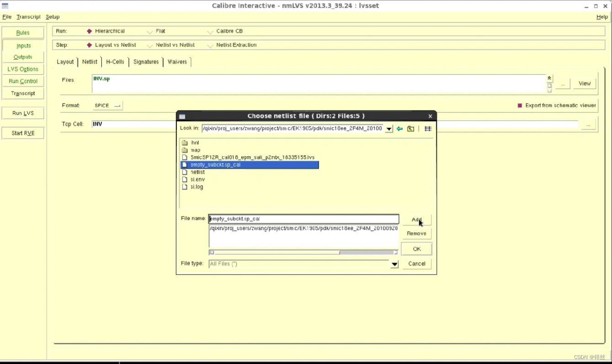Image resolution: width=612 pixels, height=364 pixels.
Task: Open LVS Options panel
Action: pyautogui.click(x=23, y=69)
